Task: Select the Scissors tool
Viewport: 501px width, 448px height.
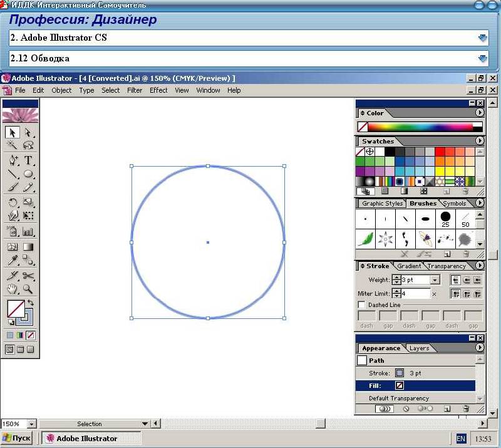Action: tap(28, 275)
